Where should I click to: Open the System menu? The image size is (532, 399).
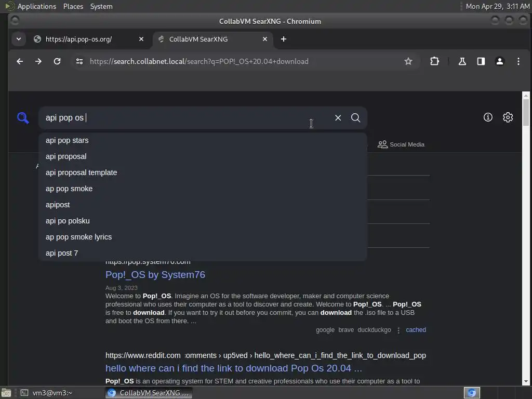101,6
